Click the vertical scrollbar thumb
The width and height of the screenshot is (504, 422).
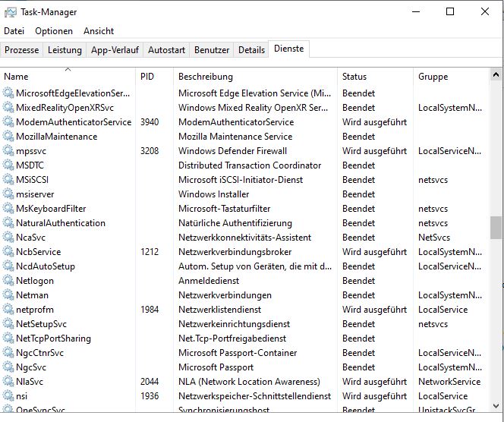(x=496, y=228)
